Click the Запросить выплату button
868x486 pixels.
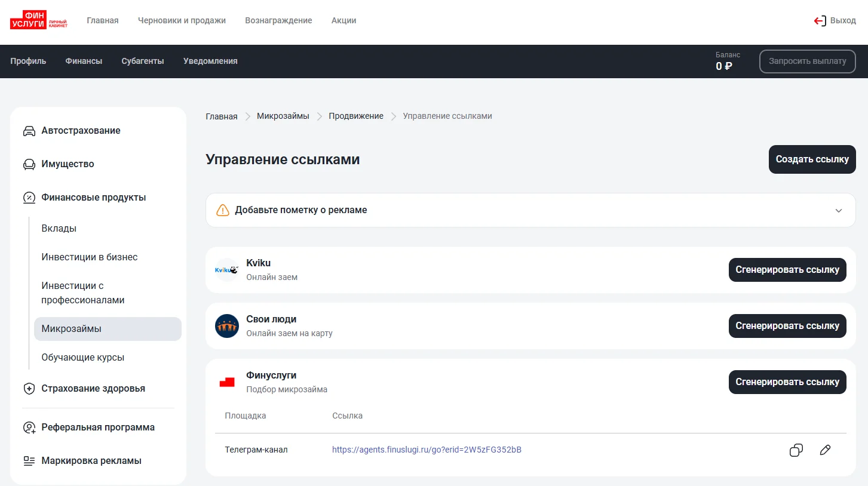click(808, 61)
